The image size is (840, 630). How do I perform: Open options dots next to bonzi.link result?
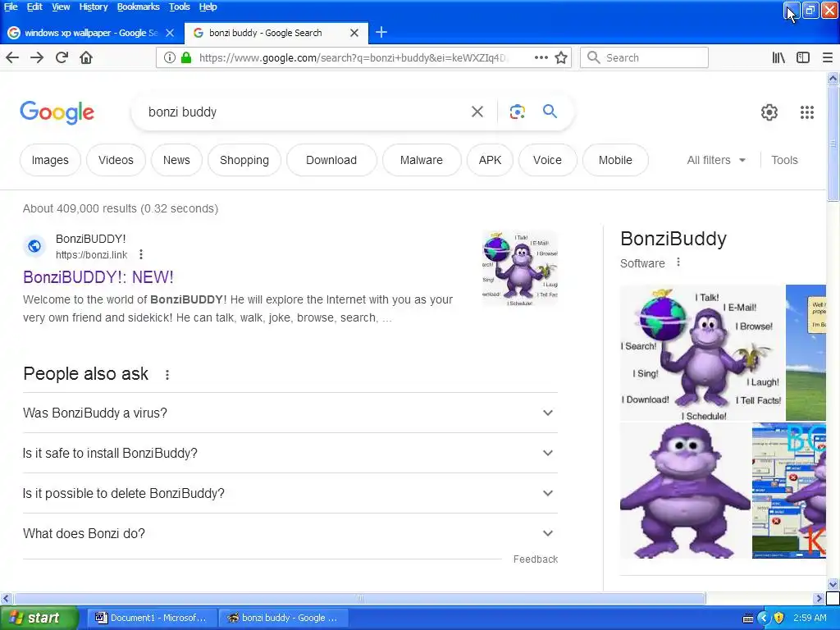(141, 254)
